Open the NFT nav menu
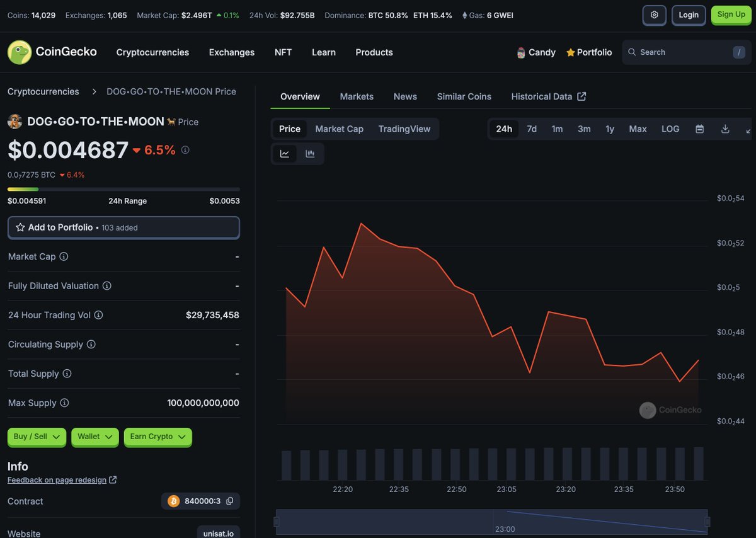The image size is (756, 538). point(283,52)
